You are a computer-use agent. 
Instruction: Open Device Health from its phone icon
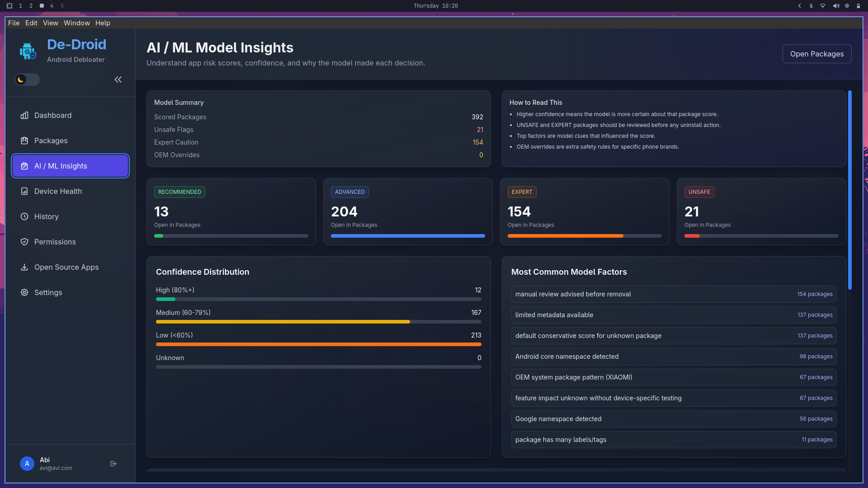[25, 191]
